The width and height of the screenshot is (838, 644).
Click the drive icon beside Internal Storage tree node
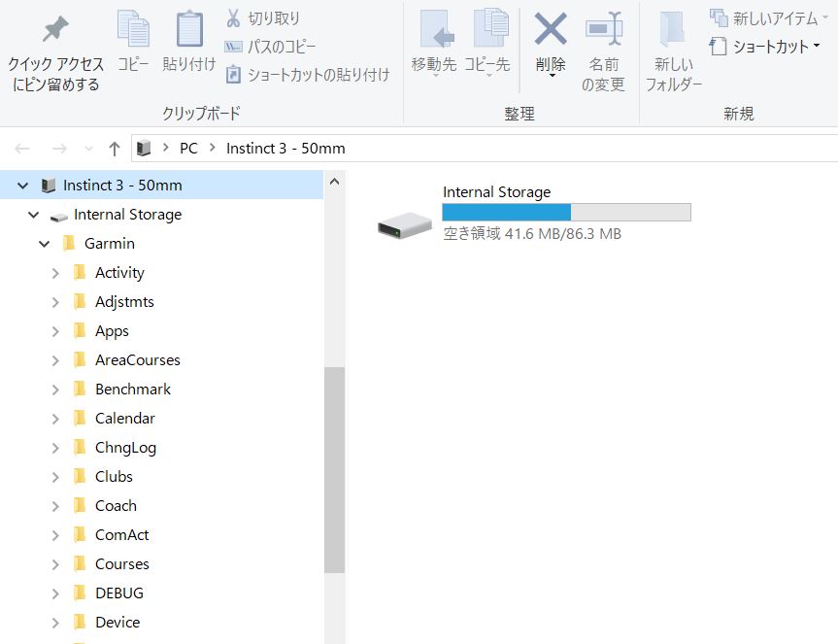point(59,217)
